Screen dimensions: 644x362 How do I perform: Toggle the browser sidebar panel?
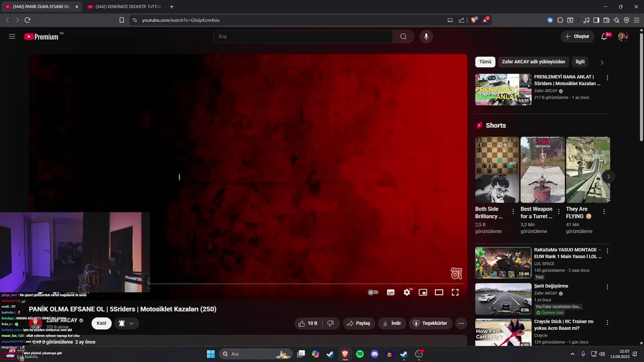click(x=596, y=20)
